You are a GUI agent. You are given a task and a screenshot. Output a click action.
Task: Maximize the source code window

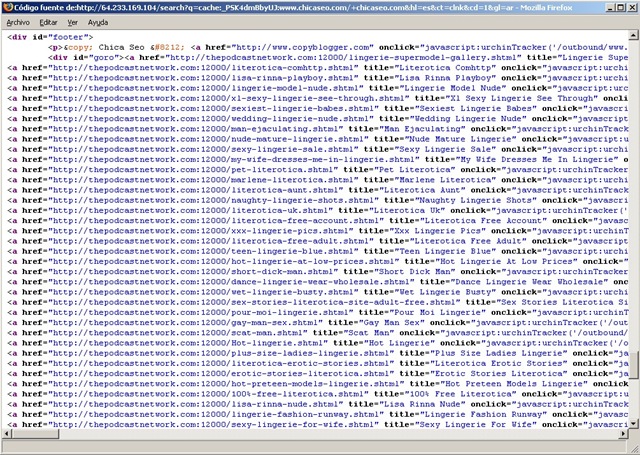620,7
